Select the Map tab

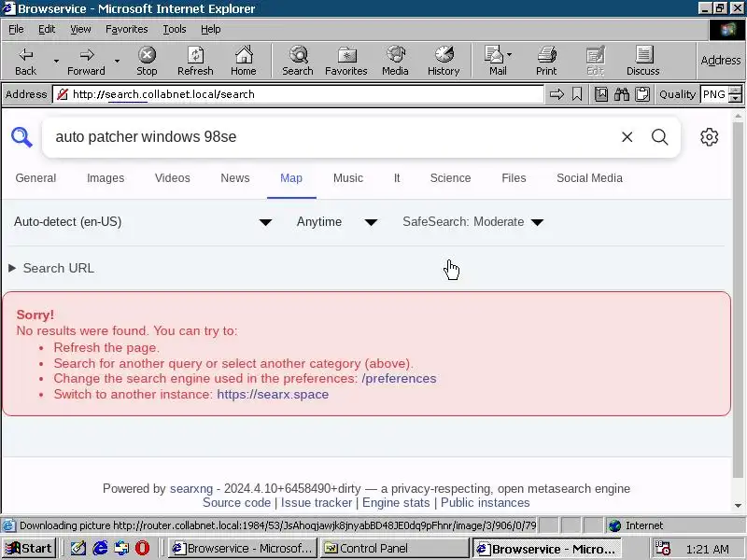tap(291, 178)
